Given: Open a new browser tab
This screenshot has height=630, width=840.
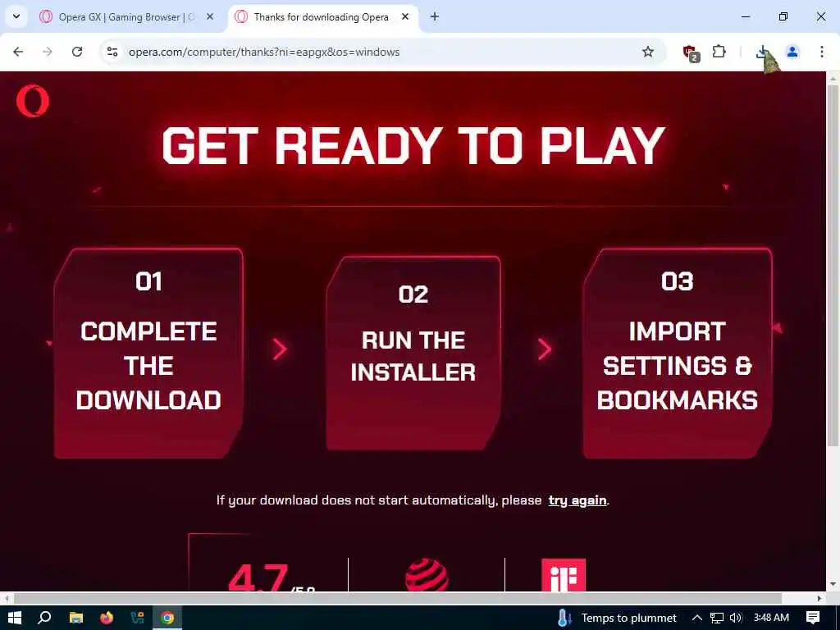Looking at the screenshot, I should [435, 17].
